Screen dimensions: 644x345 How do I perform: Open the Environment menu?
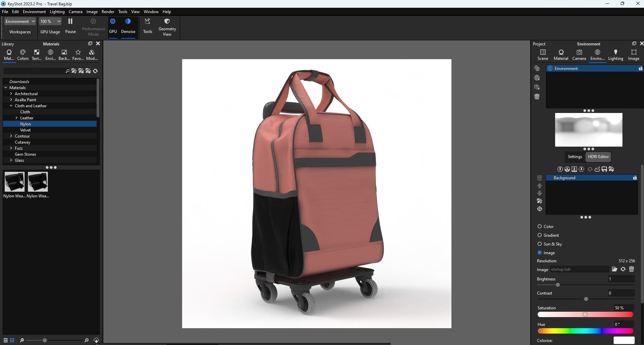coord(34,11)
